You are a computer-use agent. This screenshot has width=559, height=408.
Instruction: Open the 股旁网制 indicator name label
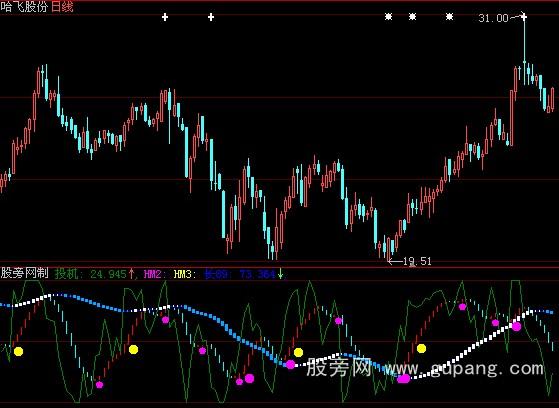click(24, 274)
